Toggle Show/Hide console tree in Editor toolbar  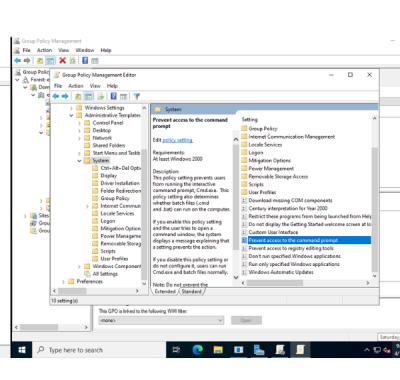[x=88, y=96]
